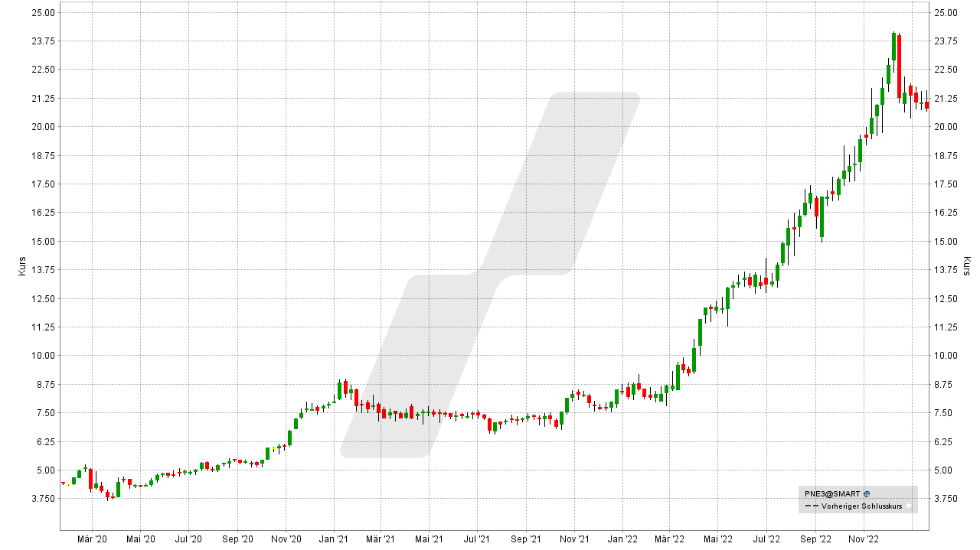Screen dimensions: 980x550
Task: Click 6.25 on the right price axis
Action: click(943, 441)
